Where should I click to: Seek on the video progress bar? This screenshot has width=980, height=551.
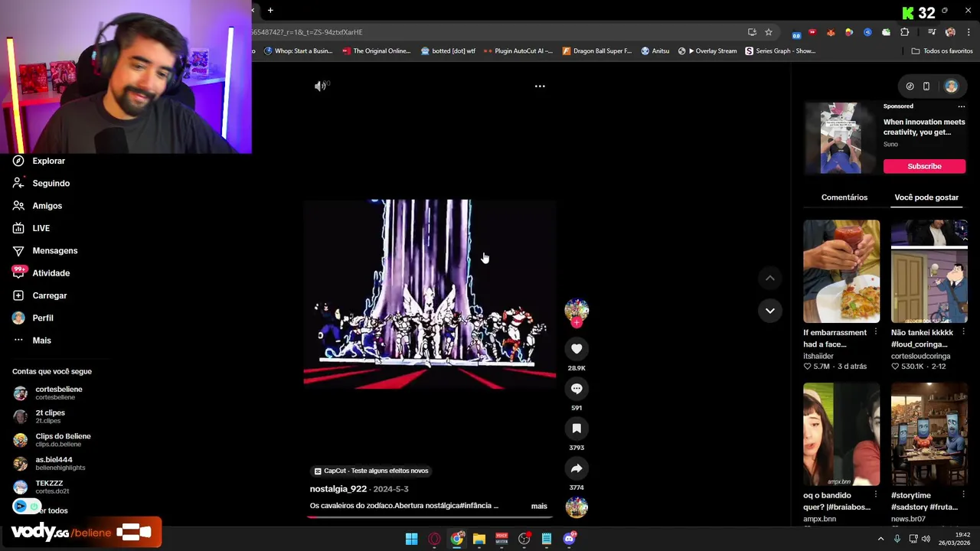click(x=430, y=517)
